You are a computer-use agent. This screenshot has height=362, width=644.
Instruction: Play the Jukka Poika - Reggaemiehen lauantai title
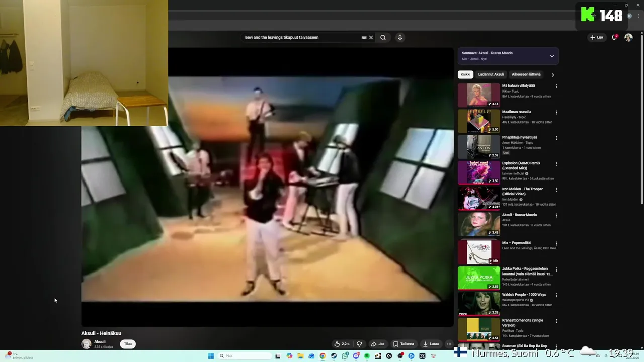[x=527, y=271]
